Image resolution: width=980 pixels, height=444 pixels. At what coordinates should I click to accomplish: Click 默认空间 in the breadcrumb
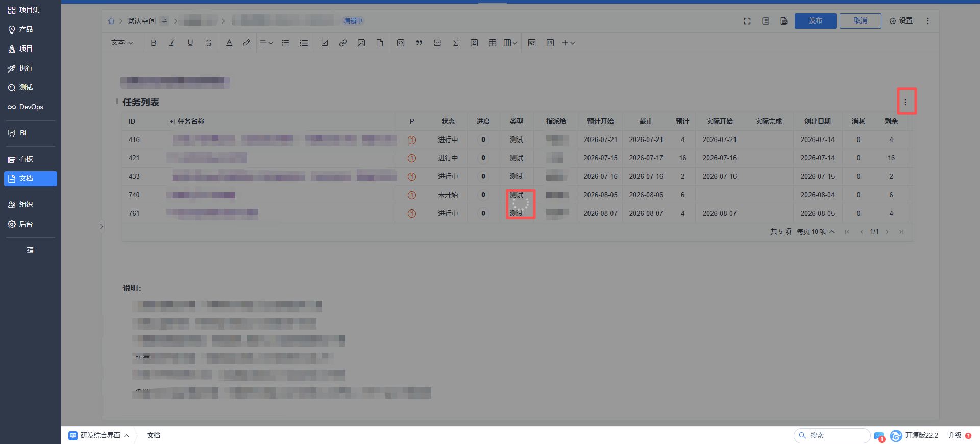tap(141, 21)
